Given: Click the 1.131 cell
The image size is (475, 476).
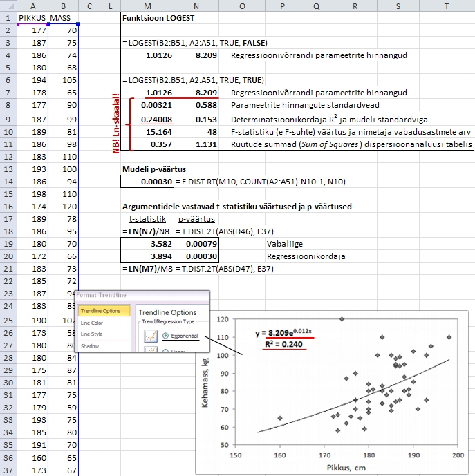Looking at the screenshot, I should pos(196,144).
